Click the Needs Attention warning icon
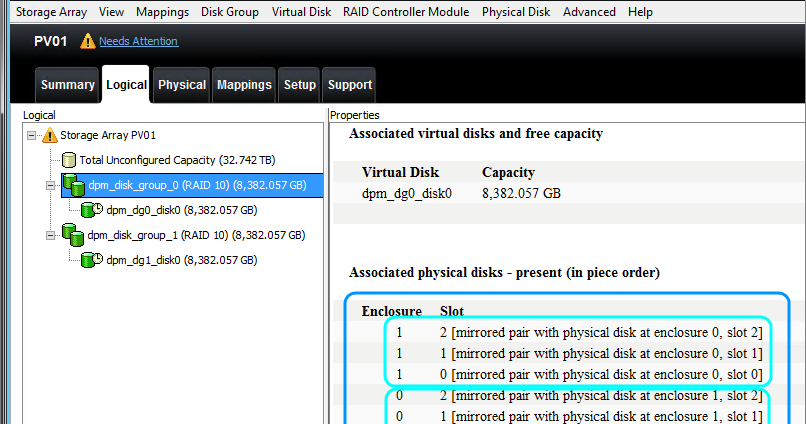Viewport: 806px width, 424px height. click(x=87, y=41)
